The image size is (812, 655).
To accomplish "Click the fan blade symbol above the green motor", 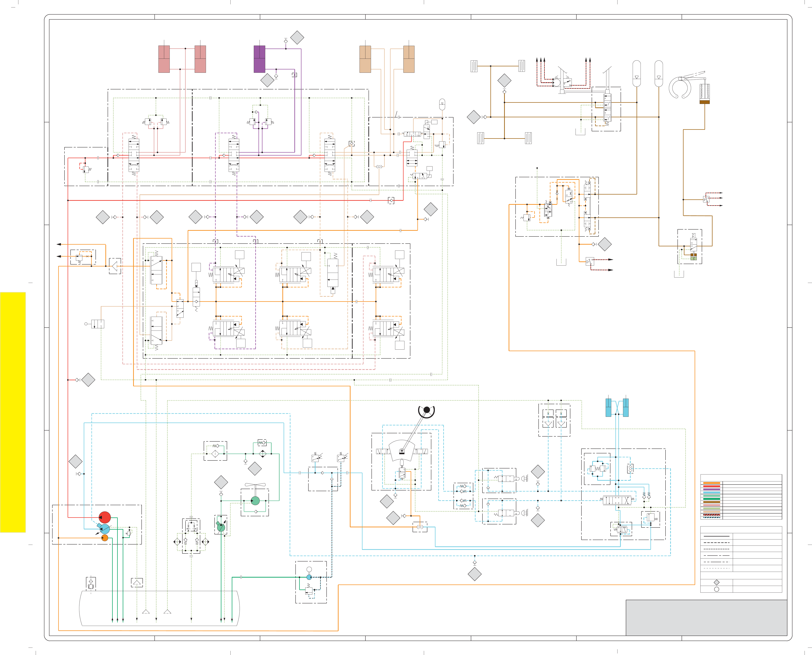I will tap(256, 485).
